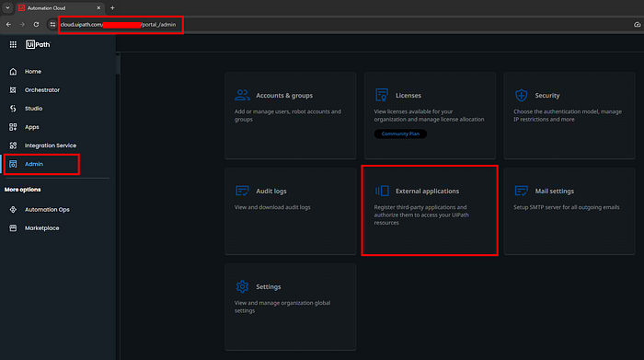Click the Studio icon in sidebar
Screen dimensions: 644x360
click(13, 109)
